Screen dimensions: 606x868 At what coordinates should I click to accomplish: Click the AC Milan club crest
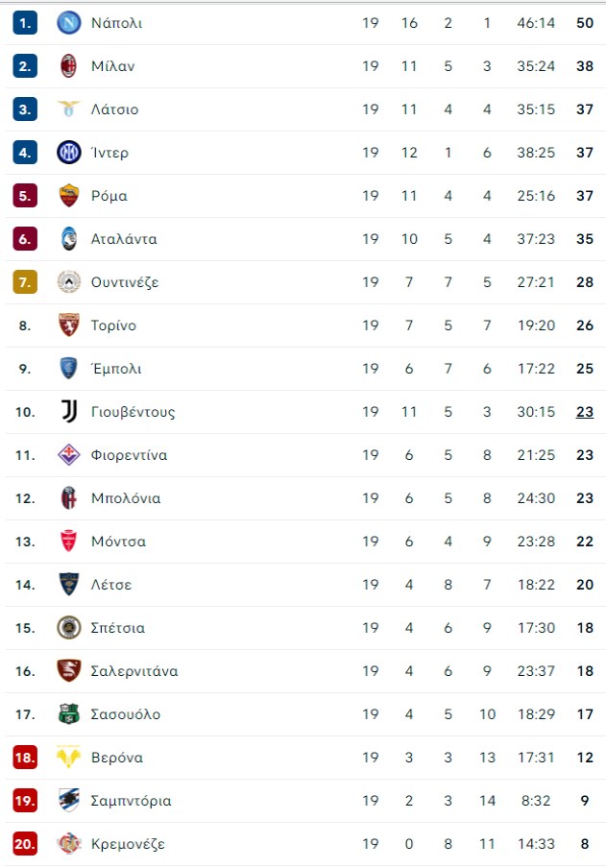coord(69,66)
